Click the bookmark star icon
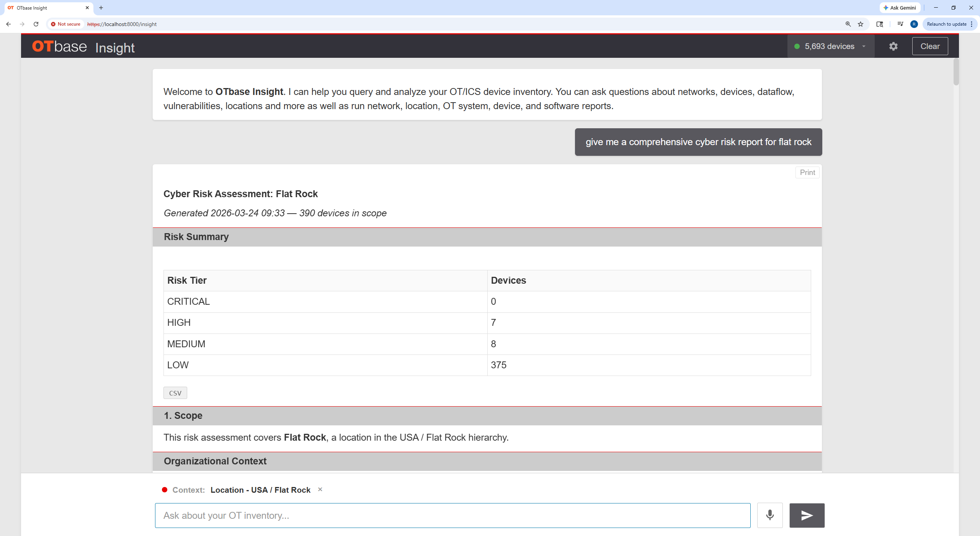The width and height of the screenshot is (980, 536). pyautogui.click(x=861, y=24)
